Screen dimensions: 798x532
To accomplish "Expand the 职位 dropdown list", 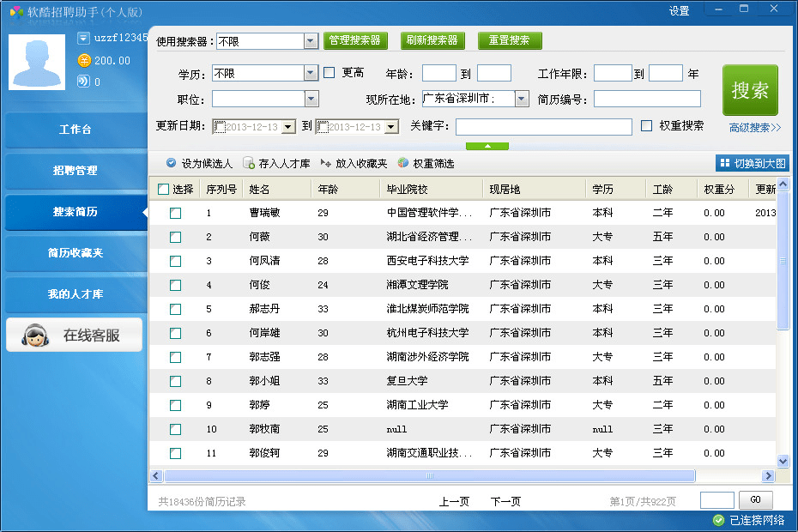I will pyautogui.click(x=311, y=100).
